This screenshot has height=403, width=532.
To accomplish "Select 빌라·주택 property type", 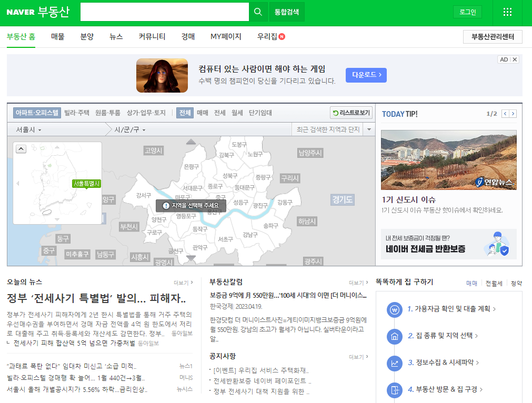I will click(77, 113).
